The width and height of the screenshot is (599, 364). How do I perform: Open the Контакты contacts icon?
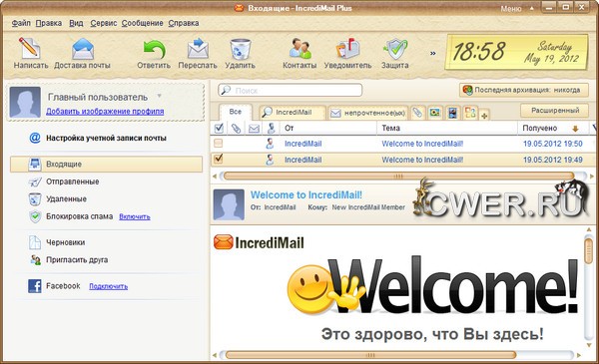pyautogui.click(x=299, y=49)
